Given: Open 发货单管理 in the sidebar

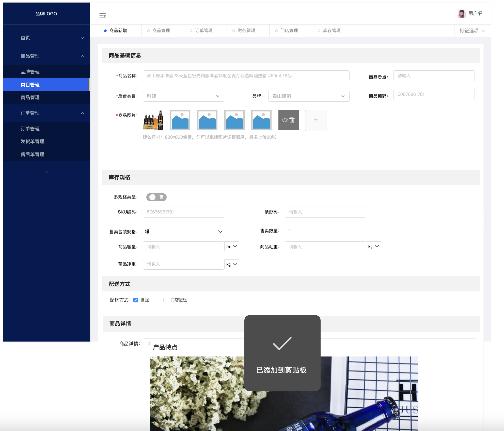Looking at the screenshot, I should (46, 142).
